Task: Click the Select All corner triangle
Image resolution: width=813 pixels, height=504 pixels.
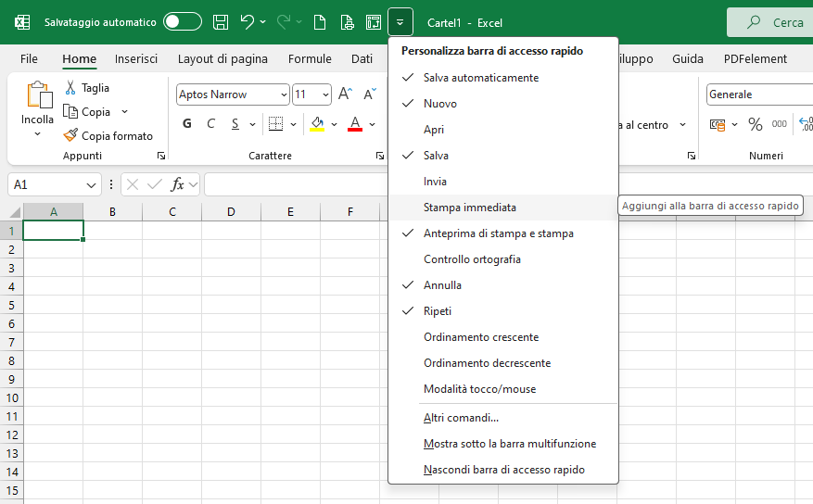Action: coord(15,211)
